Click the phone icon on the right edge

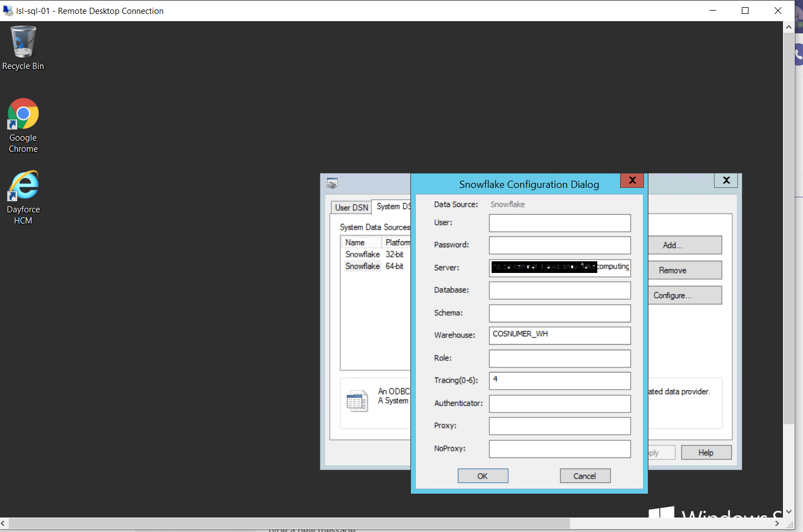799,54
